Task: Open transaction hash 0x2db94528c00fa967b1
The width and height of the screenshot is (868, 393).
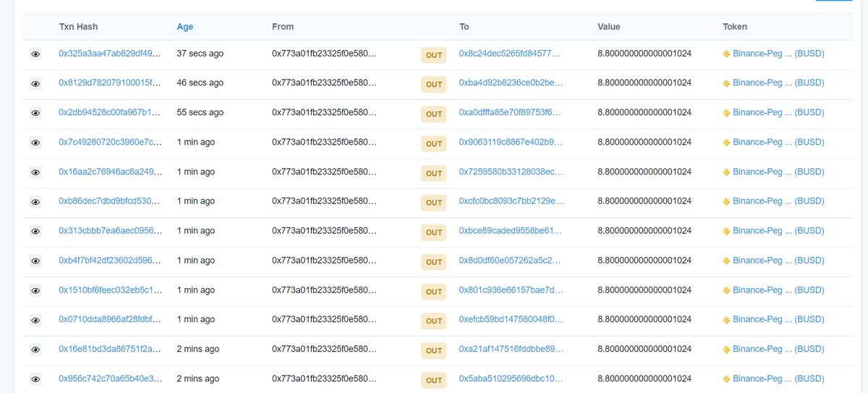Action: point(110,112)
